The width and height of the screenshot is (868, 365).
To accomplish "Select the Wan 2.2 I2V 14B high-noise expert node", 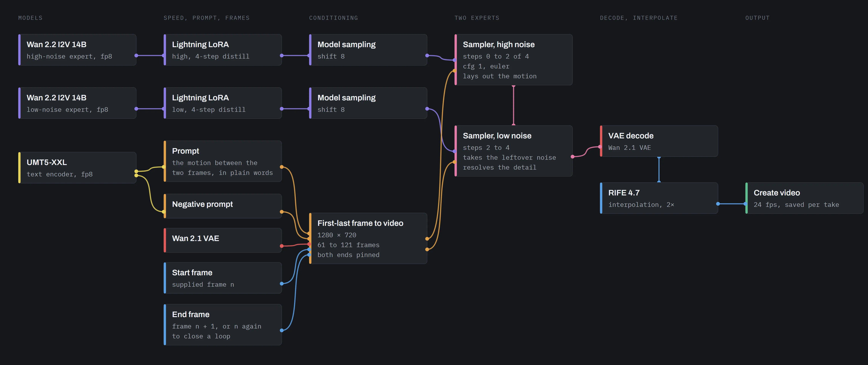I will (77, 50).
